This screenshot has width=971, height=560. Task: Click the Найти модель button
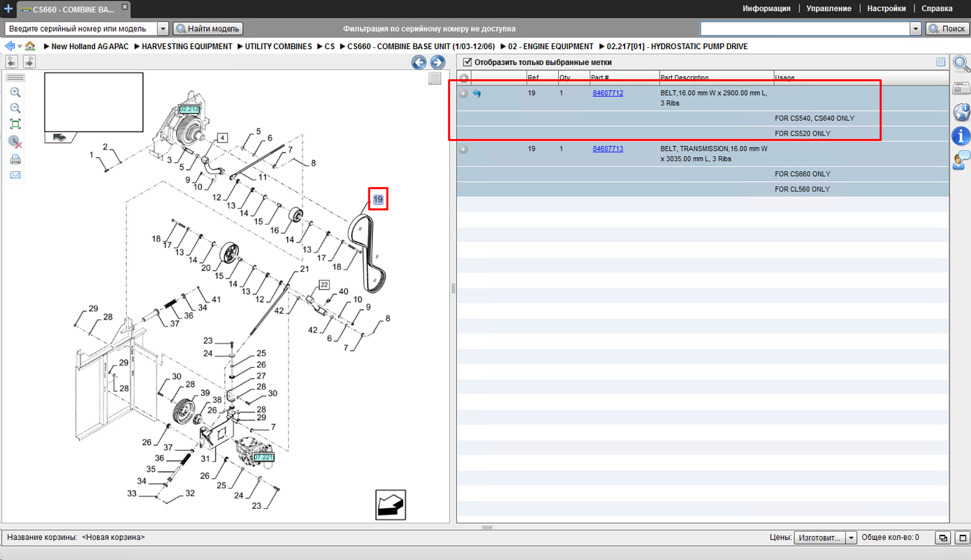click(x=208, y=28)
